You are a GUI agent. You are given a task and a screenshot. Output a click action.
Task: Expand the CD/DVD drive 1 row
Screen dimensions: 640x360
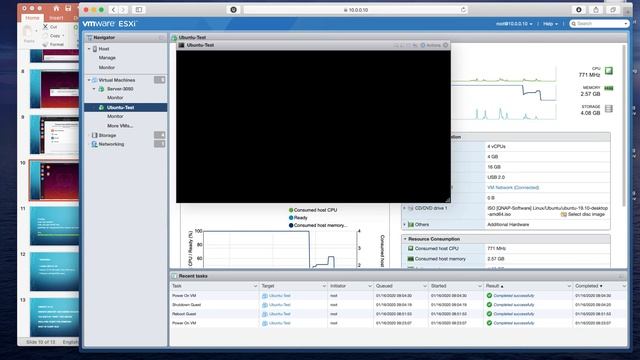[404, 208]
